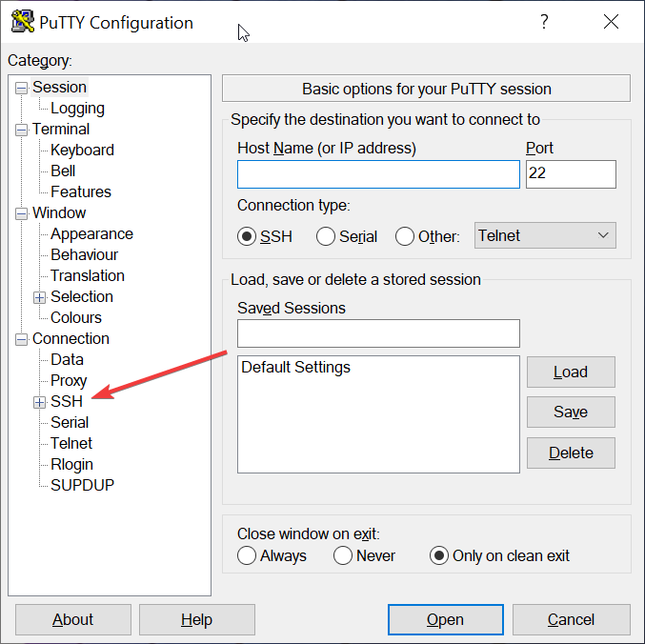
Task: Open the Telnet protocol dropdown
Action: 545,235
